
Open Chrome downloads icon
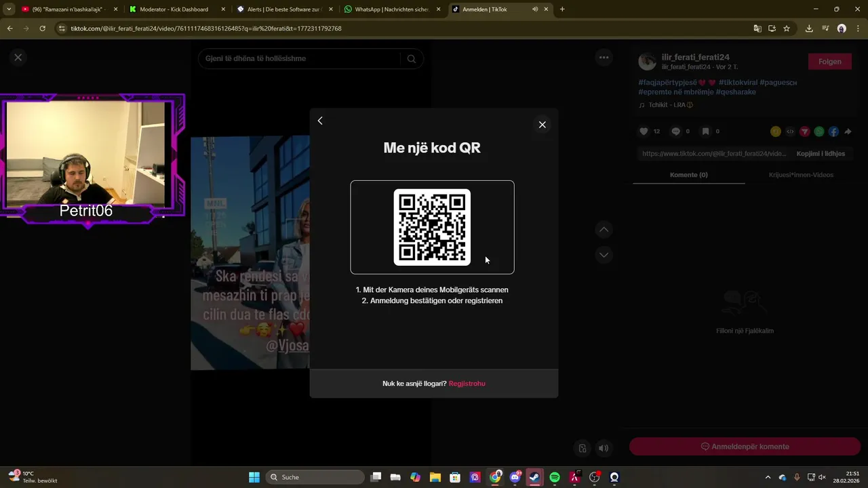click(x=809, y=28)
